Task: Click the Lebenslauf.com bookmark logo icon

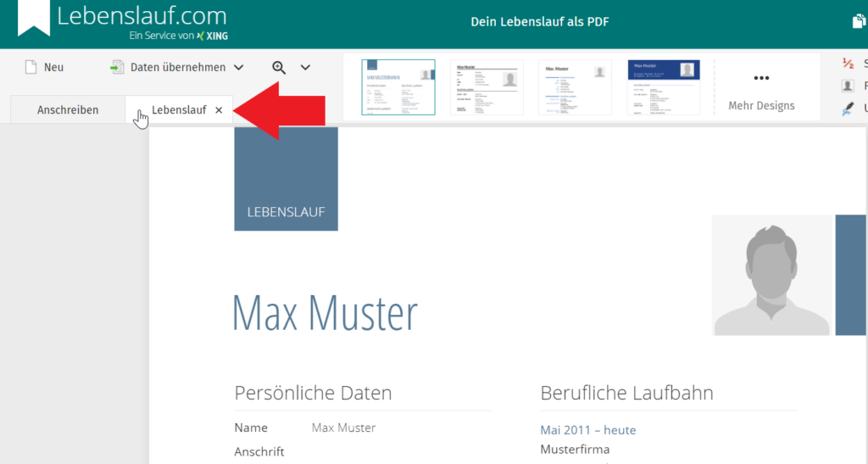Action: (x=34, y=19)
